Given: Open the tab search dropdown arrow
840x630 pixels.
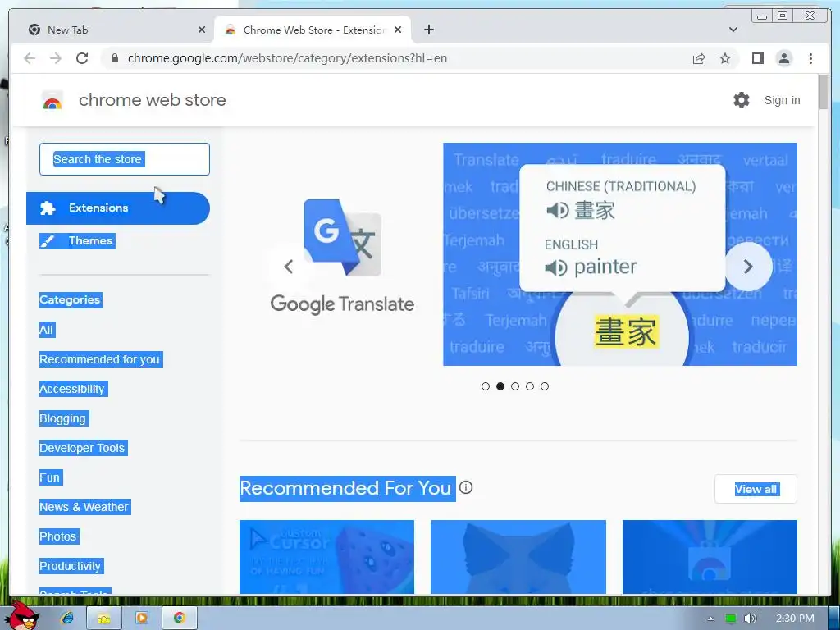Looking at the screenshot, I should pos(733,30).
